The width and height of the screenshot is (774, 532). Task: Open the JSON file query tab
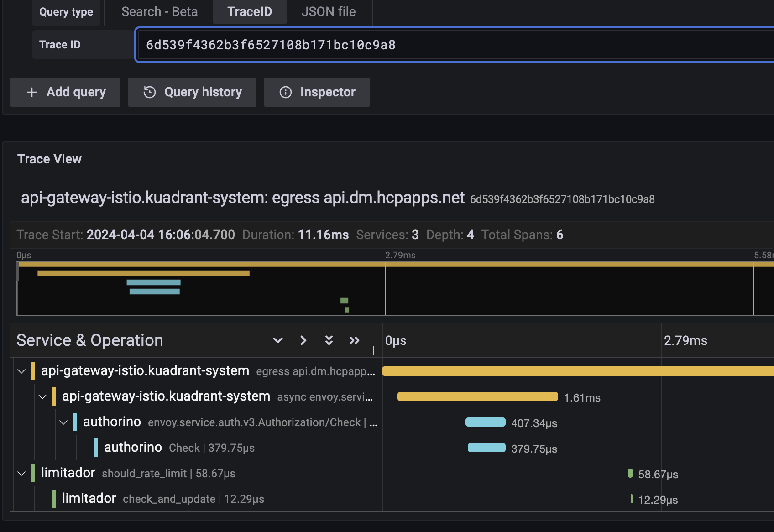click(329, 11)
